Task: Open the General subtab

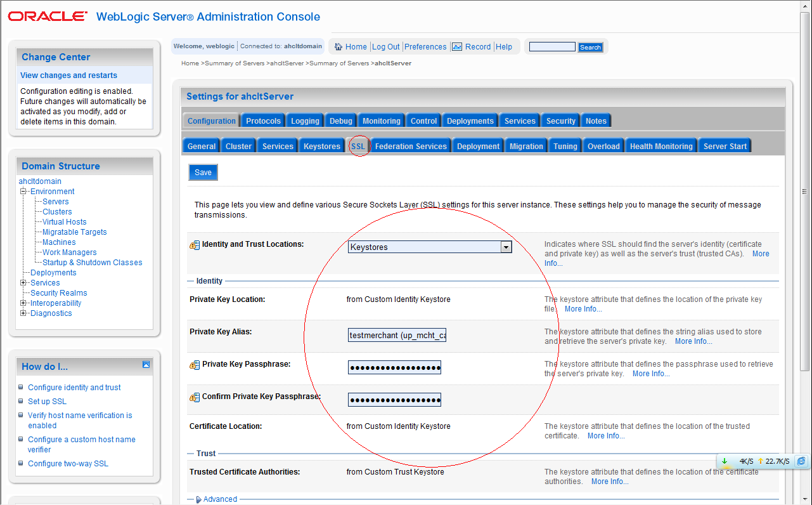Action: 202,147
